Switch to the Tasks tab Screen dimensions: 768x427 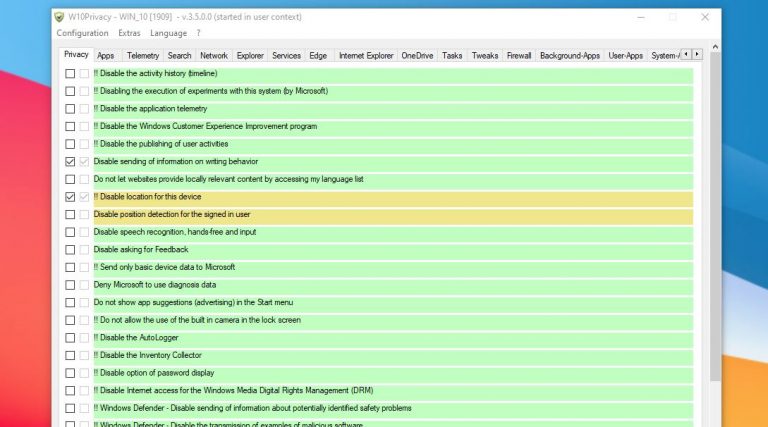click(452, 55)
